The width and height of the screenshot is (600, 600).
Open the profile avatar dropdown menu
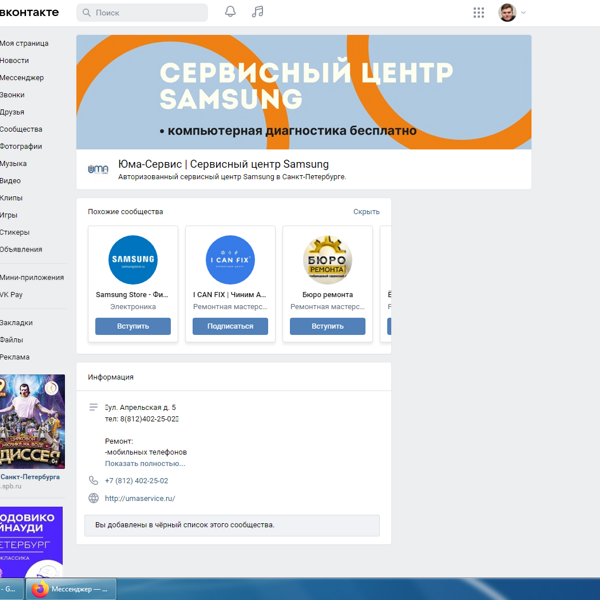click(512, 13)
